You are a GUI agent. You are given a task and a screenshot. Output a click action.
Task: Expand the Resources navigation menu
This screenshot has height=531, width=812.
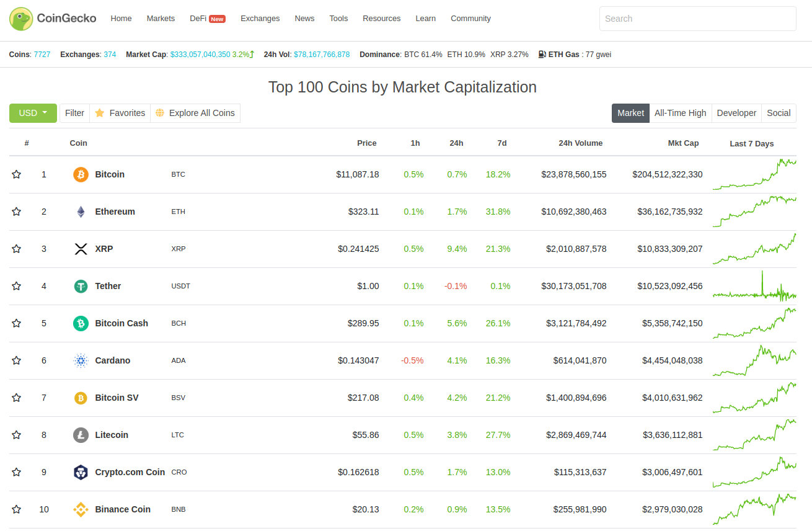point(381,19)
